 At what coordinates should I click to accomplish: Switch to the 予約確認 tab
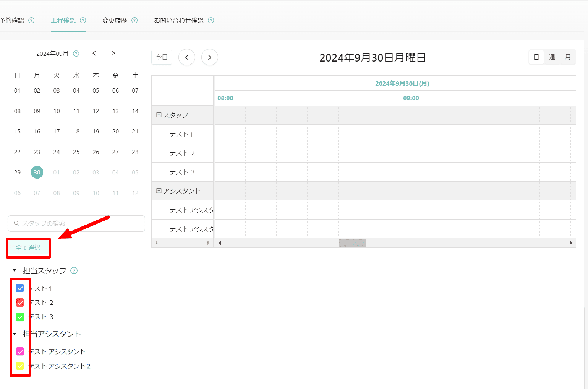12,20
